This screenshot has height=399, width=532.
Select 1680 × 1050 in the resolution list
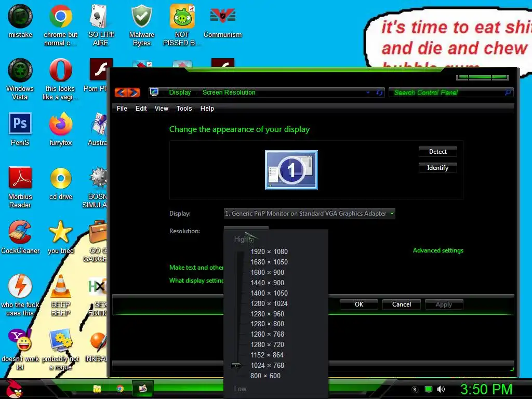pos(269,262)
